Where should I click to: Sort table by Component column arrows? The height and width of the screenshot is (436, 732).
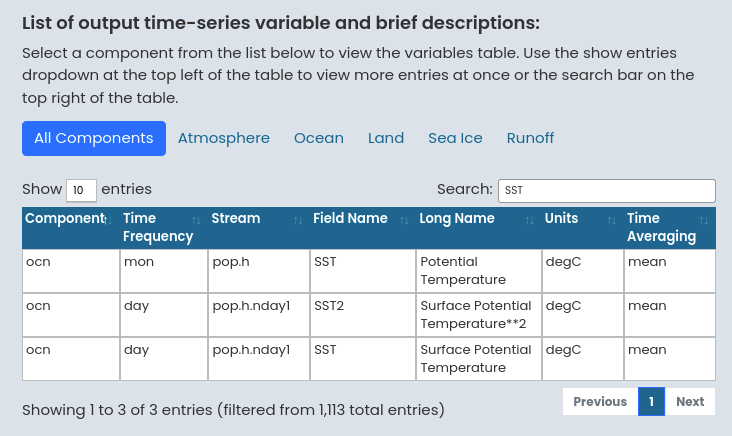click(105, 219)
